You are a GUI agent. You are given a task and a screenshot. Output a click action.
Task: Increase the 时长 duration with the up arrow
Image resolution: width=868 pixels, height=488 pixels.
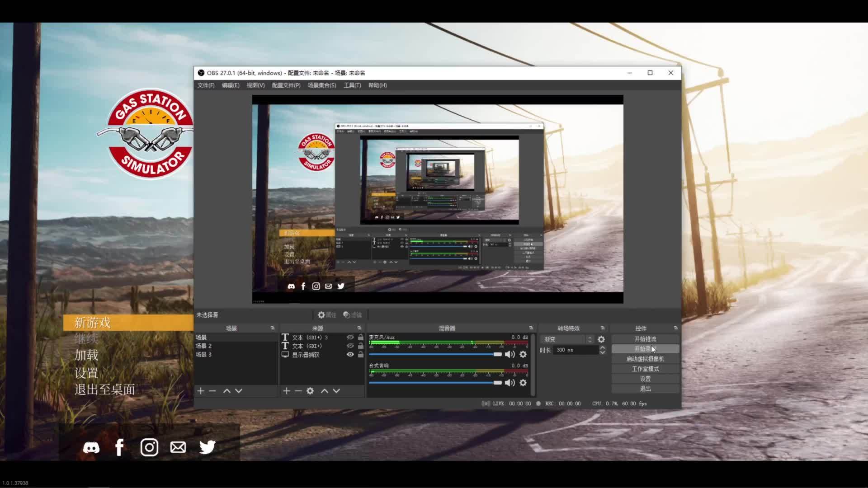[603, 348]
